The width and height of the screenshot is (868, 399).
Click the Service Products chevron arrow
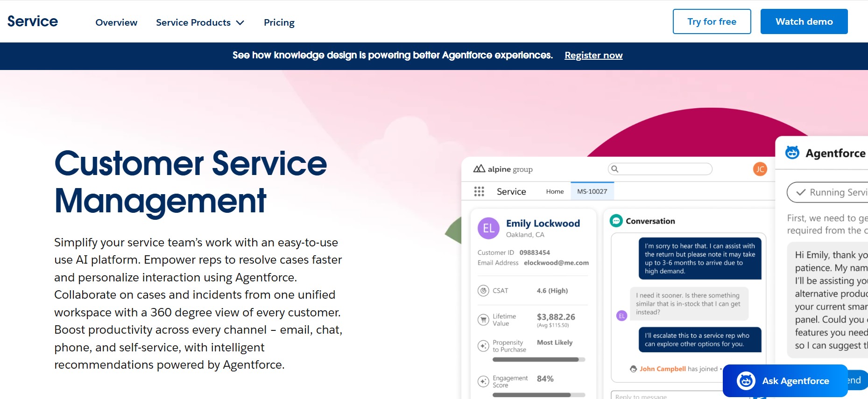coord(240,22)
